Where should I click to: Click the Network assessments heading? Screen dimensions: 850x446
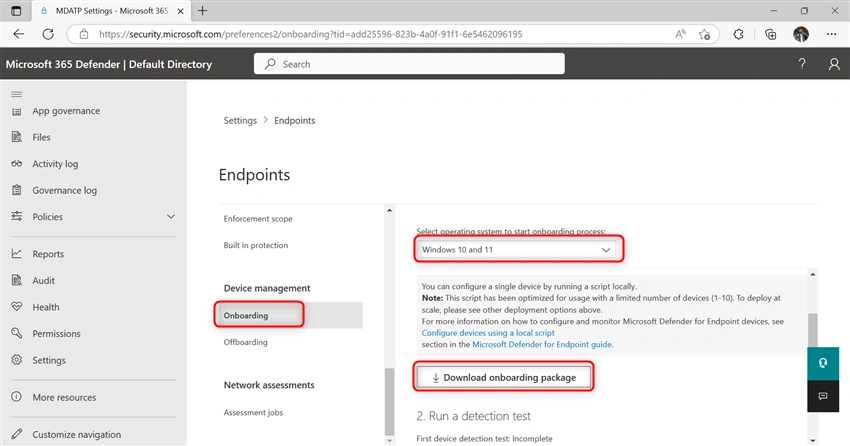point(269,385)
